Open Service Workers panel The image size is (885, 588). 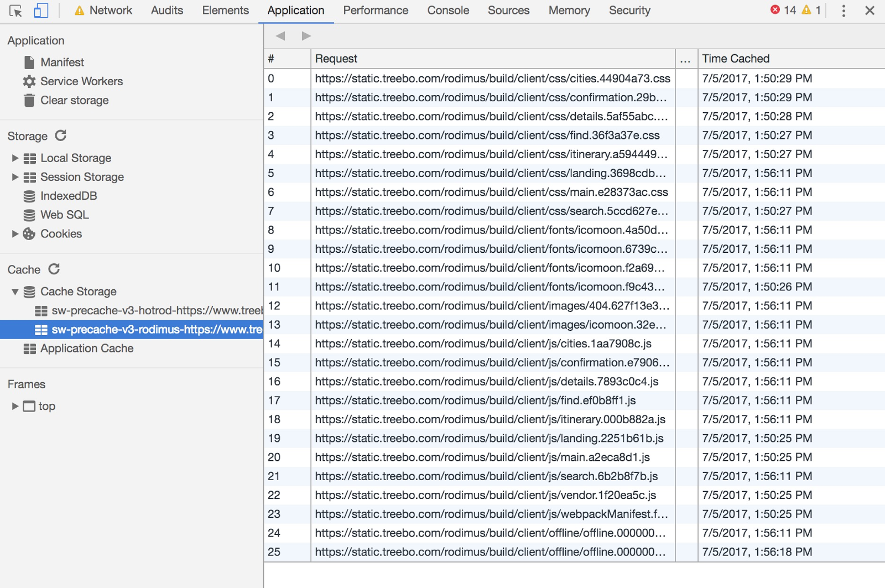point(81,81)
